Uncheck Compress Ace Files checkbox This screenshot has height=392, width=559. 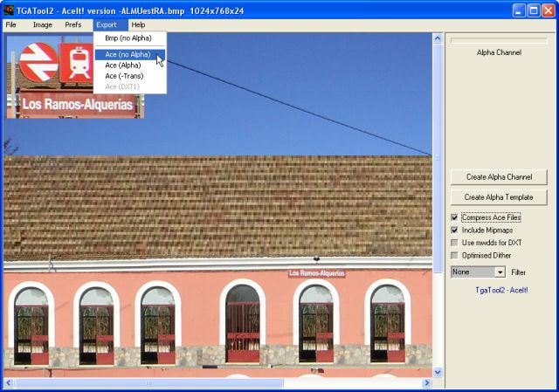[x=454, y=217]
